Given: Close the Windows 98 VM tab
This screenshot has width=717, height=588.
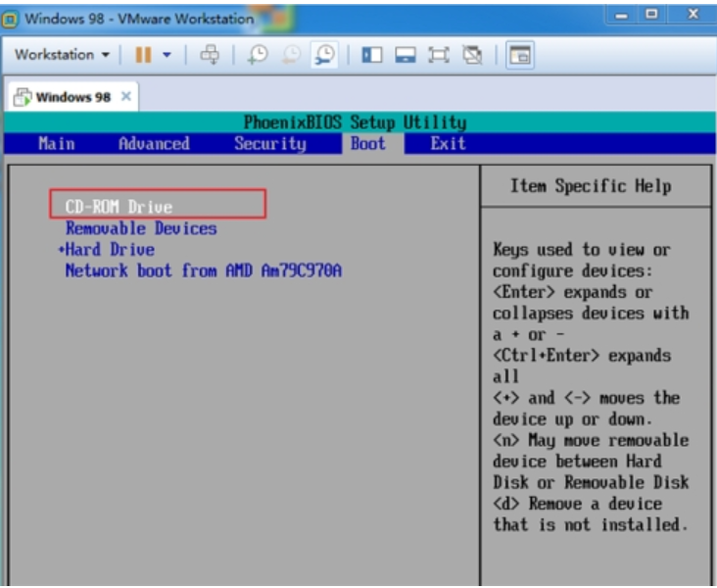Looking at the screenshot, I should [126, 97].
